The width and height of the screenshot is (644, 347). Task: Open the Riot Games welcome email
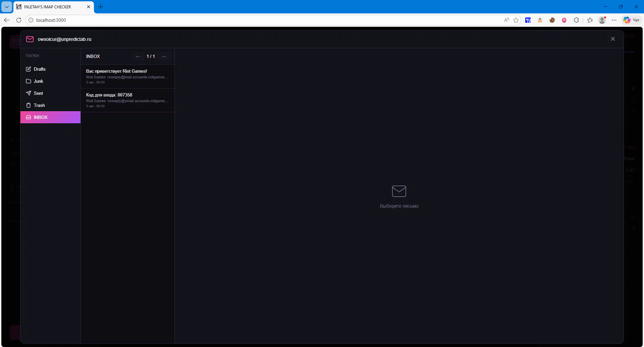click(127, 76)
